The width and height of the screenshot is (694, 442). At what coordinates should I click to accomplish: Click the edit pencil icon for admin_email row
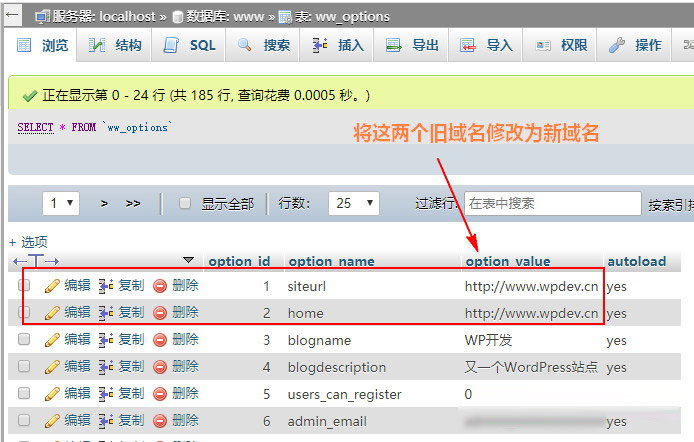tap(52, 421)
